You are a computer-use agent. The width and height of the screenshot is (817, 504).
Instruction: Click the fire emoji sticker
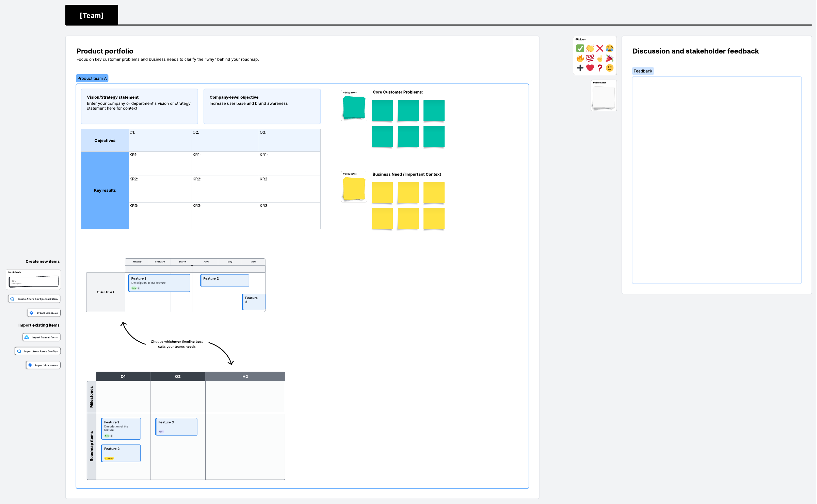click(580, 58)
